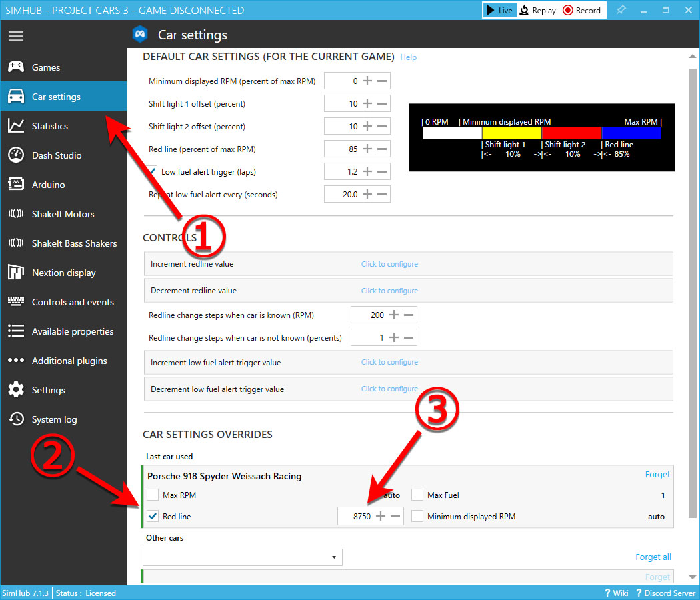
Task: Open Controls and events page
Action: 73,302
